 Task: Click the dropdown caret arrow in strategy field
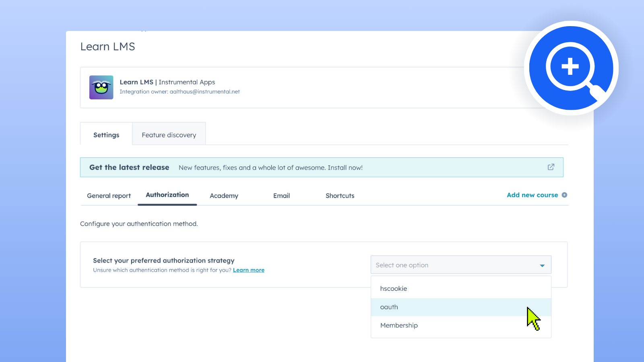542,265
